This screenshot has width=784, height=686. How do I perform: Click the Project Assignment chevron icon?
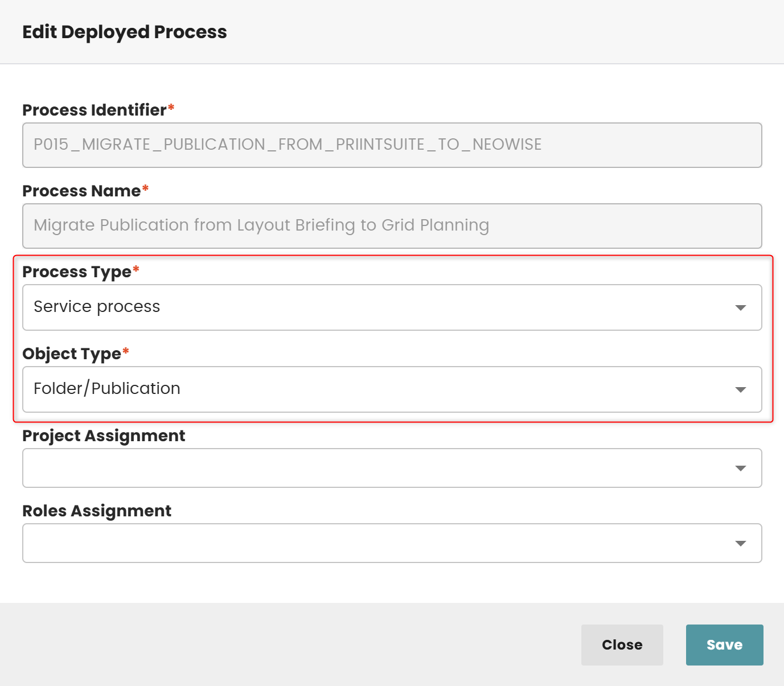[740, 468]
